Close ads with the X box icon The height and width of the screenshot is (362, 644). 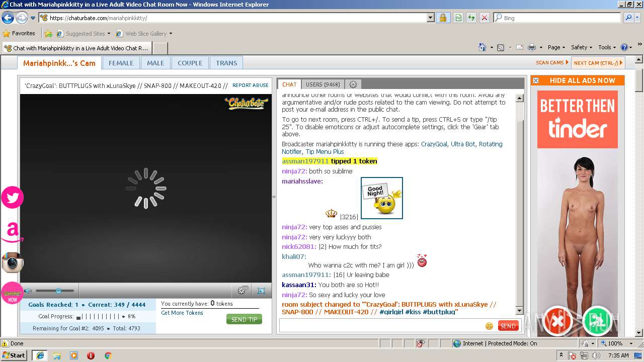pos(536,80)
